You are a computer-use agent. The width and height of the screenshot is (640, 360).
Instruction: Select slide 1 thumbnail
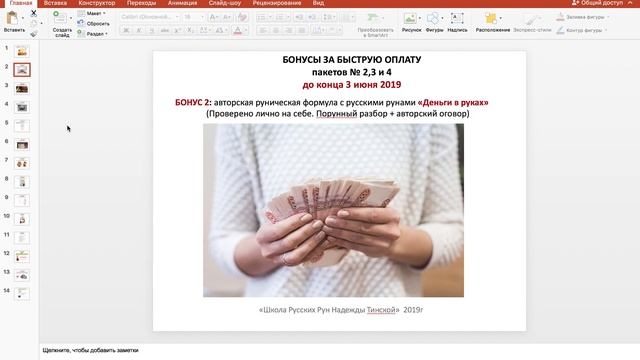point(22,51)
